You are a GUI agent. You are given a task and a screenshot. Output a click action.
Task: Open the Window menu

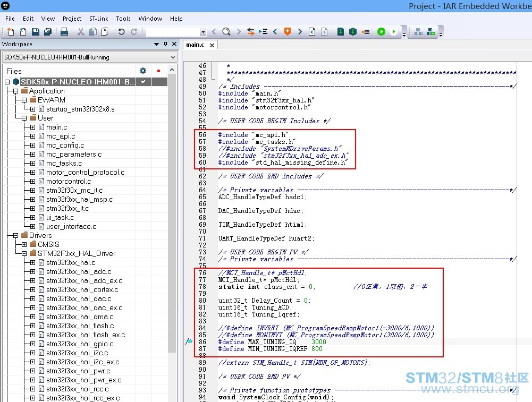150,19
